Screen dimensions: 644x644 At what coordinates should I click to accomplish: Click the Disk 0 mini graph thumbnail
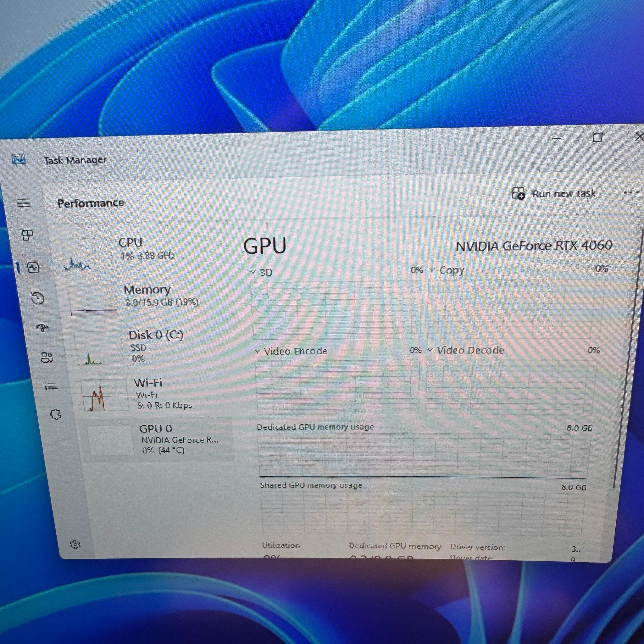click(x=99, y=348)
